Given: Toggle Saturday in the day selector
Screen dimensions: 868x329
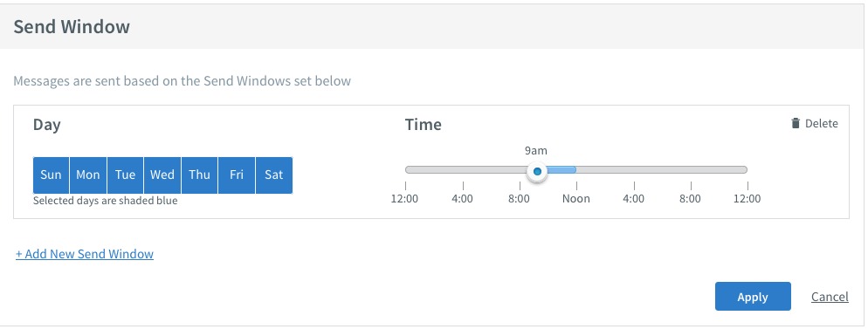Looking at the screenshot, I should pyautogui.click(x=274, y=175).
